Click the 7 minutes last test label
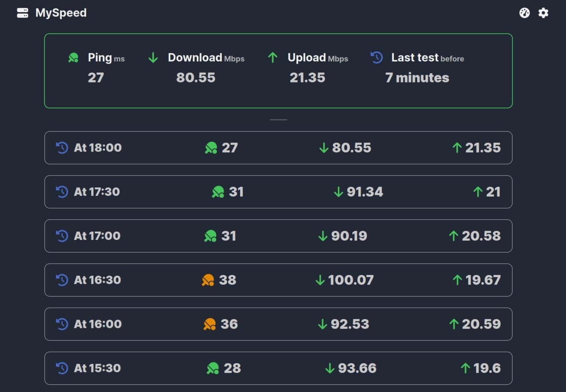This screenshot has height=392, width=566. [x=417, y=77]
